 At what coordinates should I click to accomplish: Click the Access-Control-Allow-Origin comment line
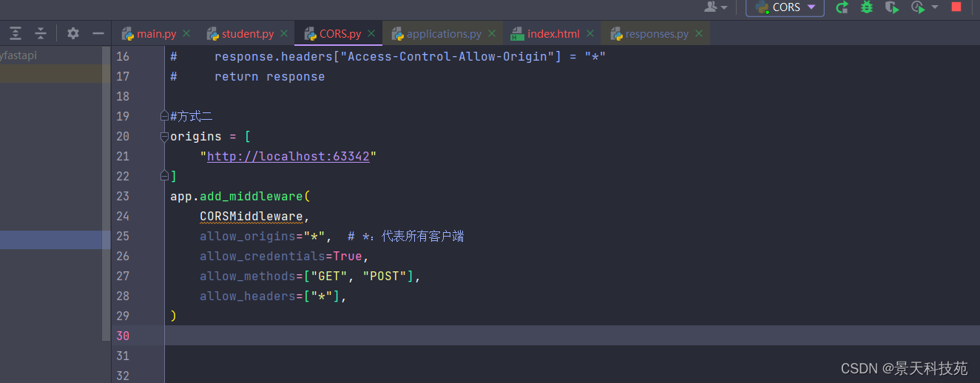[388, 56]
